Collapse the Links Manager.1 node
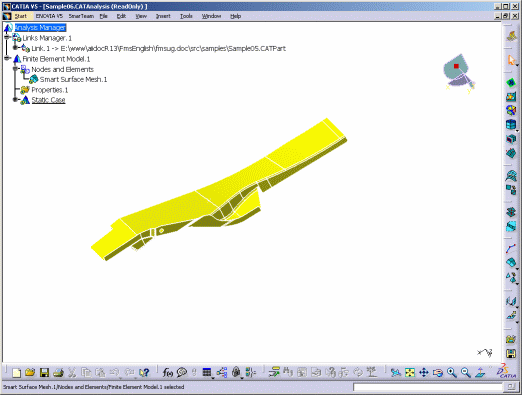 pos(7,37)
